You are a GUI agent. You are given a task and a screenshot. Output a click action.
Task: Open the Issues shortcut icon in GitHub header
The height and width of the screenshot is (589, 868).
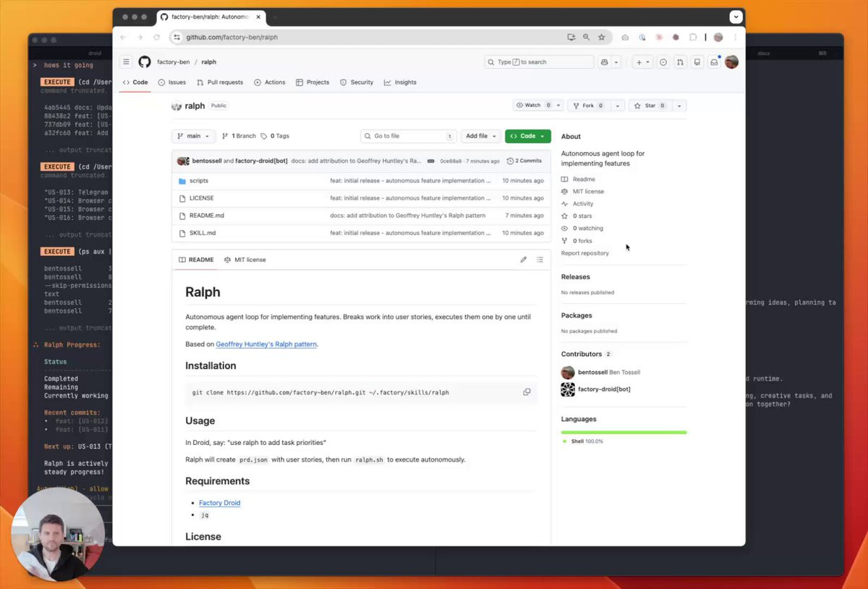pos(664,62)
